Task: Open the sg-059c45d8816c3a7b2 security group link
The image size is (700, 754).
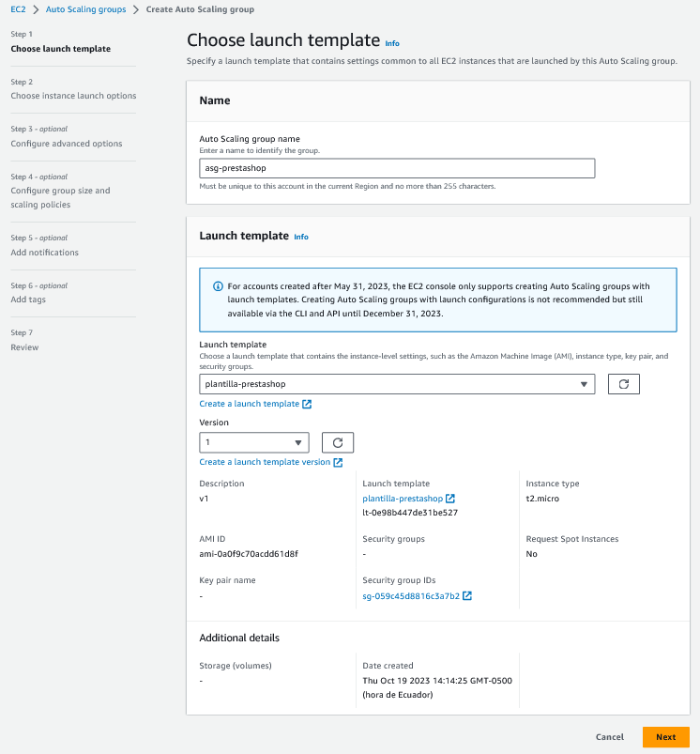Action: point(411,596)
